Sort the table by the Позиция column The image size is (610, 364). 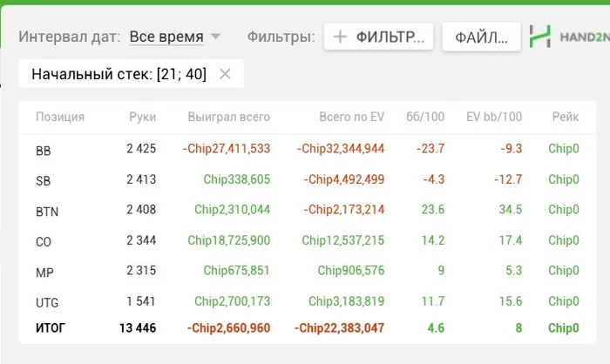[60, 117]
